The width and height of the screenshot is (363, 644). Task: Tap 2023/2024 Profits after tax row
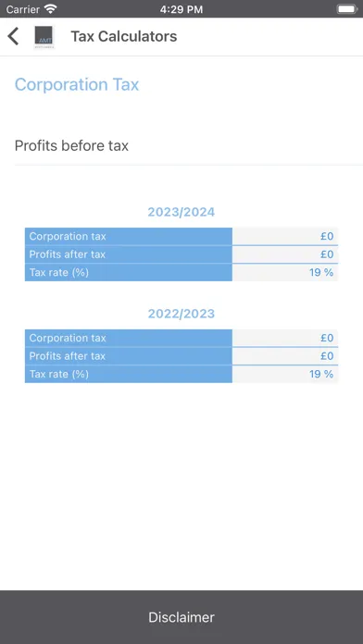click(181, 254)
